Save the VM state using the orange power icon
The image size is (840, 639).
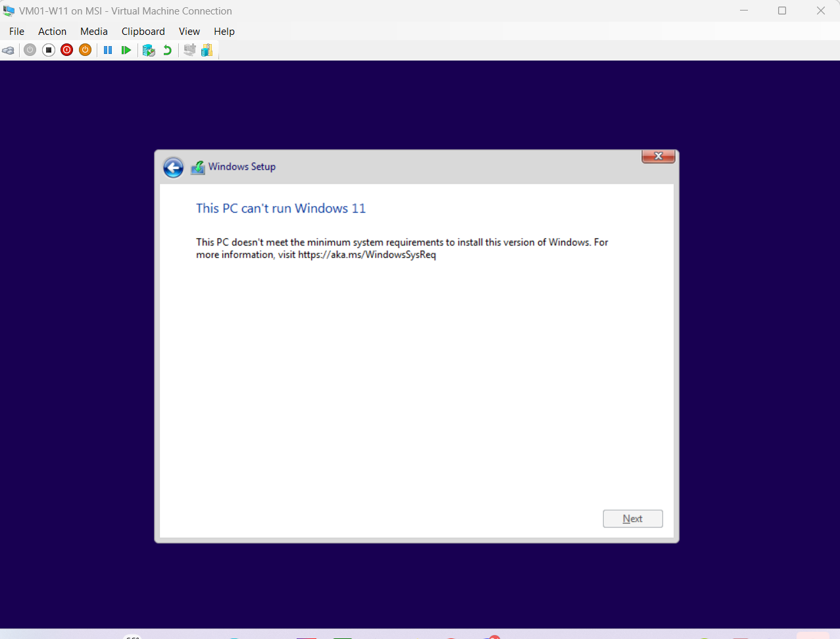point(85,50)
